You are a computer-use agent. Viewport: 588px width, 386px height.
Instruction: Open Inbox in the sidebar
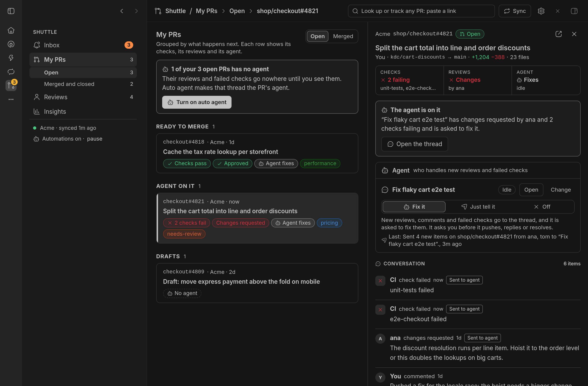click(83, 45)
